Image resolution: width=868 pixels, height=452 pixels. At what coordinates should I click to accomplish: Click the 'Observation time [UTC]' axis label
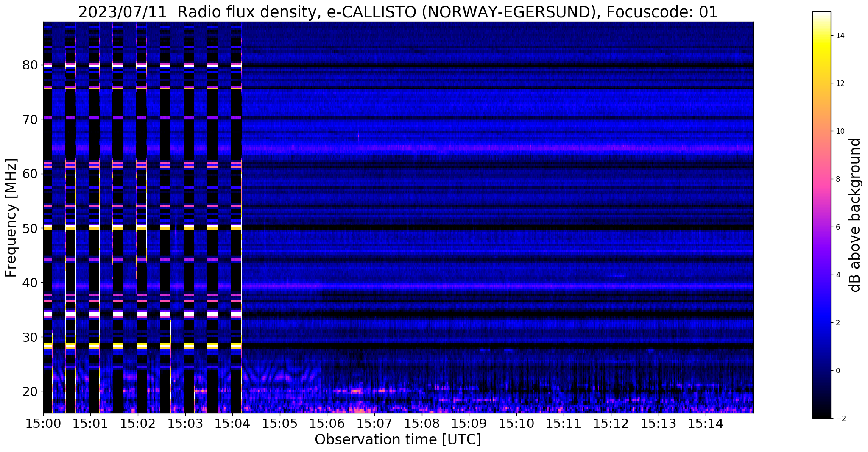[x=398, y=439]
